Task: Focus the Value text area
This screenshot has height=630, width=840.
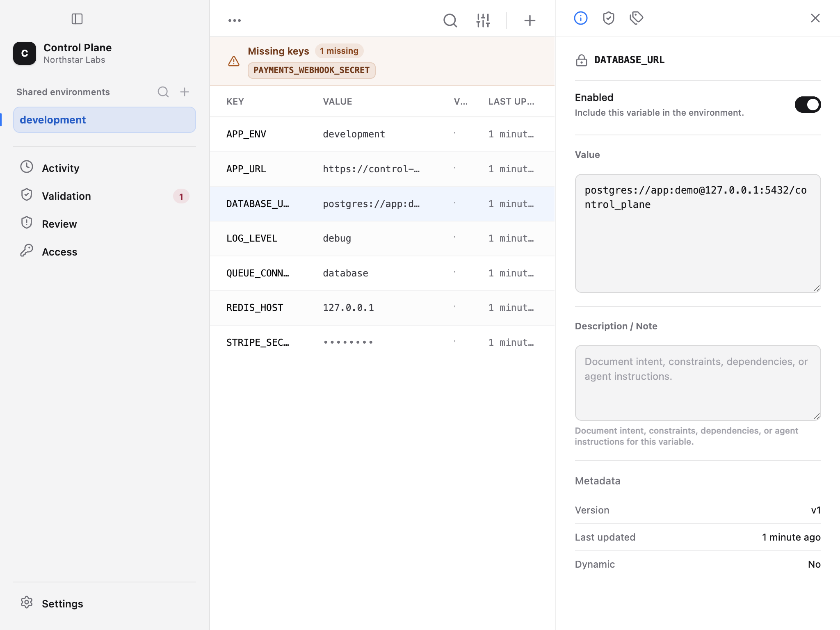Action: pyautogui.click(x=698, y=233)
